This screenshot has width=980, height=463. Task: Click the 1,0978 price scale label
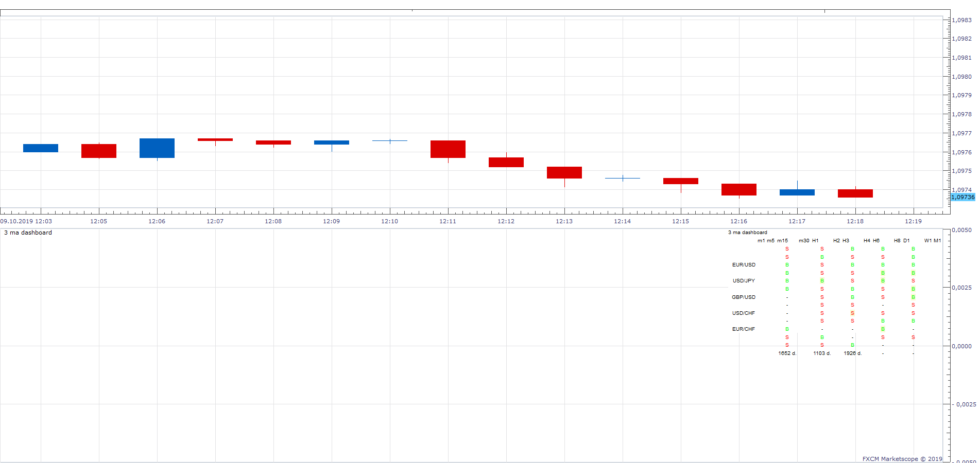[962, 114]
